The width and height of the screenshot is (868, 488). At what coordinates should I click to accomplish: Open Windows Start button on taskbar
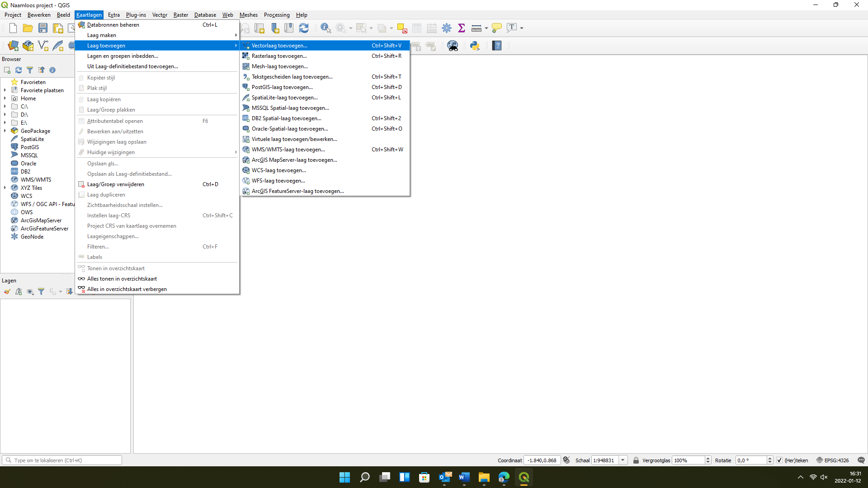(x=344, y=477)
